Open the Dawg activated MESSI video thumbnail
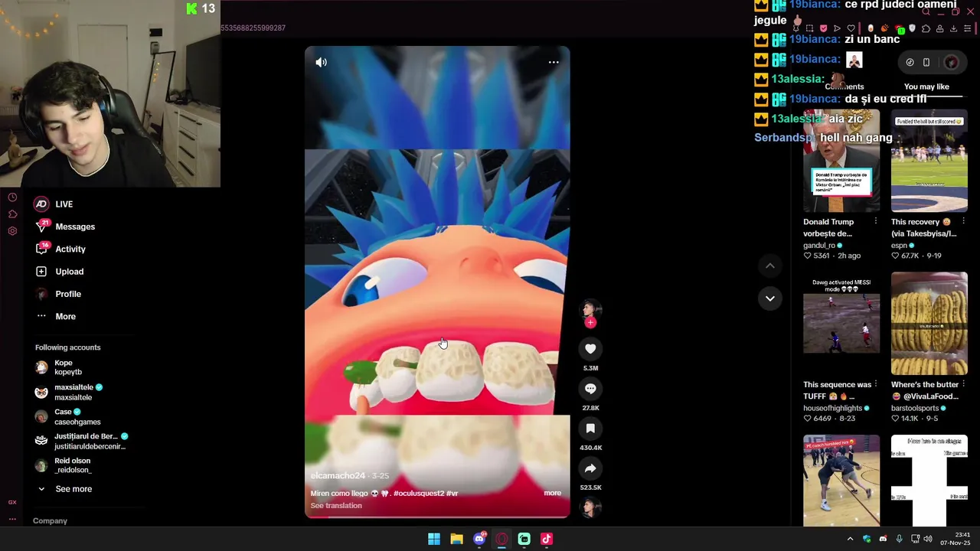The height and width of the screenshot is (551, 980). (841, 323)
